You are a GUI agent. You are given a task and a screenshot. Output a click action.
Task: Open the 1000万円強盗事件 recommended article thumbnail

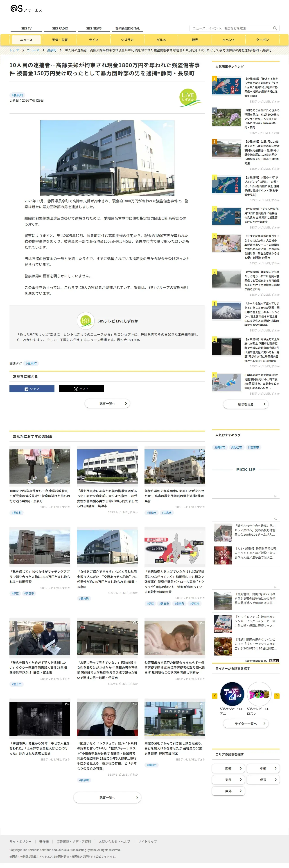click(x=40, y=466)
